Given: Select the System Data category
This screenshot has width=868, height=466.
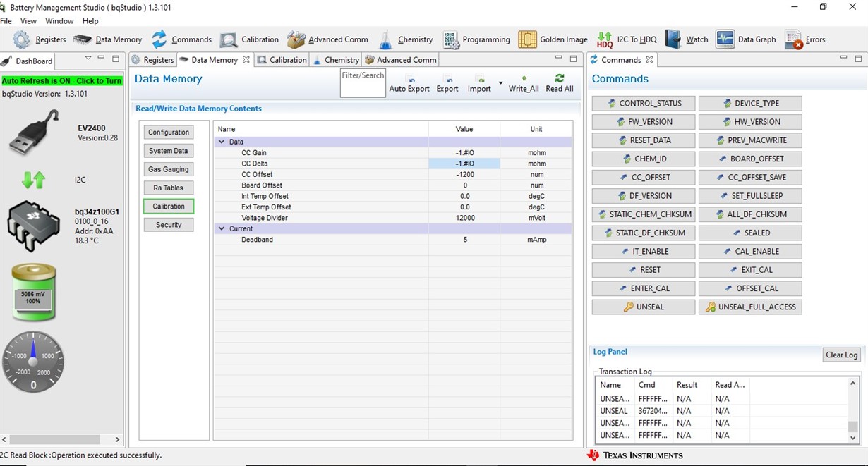Looking at the screenshot, I should (169, 151).
